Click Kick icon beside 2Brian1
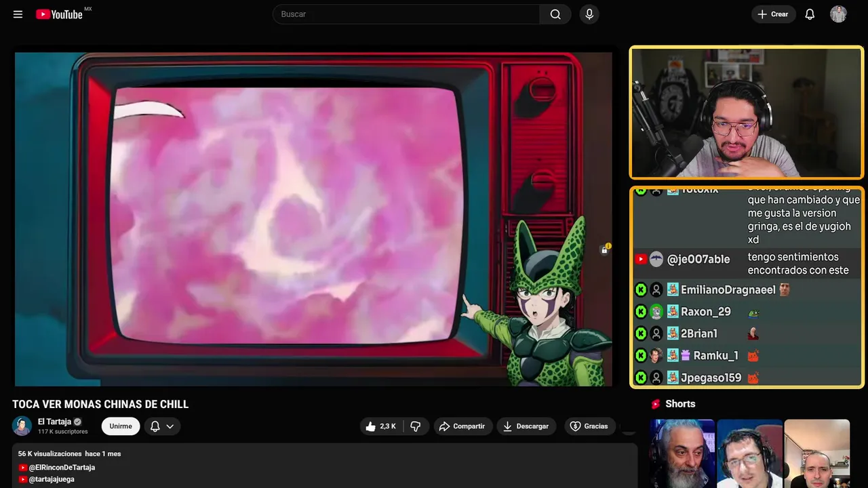The image size is (868, 488). click(x=641, y=333)
